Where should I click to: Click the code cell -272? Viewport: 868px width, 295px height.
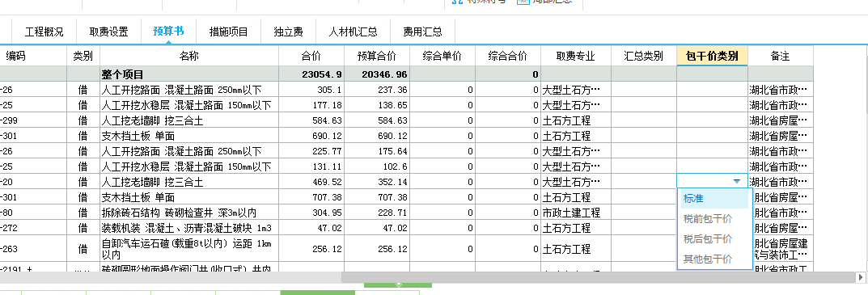pyautogui.click(x=33, y=227)
